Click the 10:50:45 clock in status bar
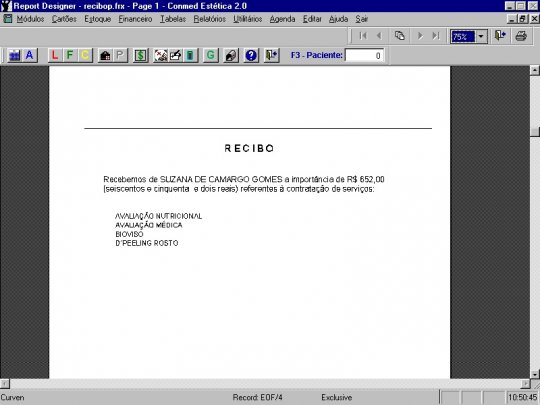540x405 pixels. [x=523, y=397]
